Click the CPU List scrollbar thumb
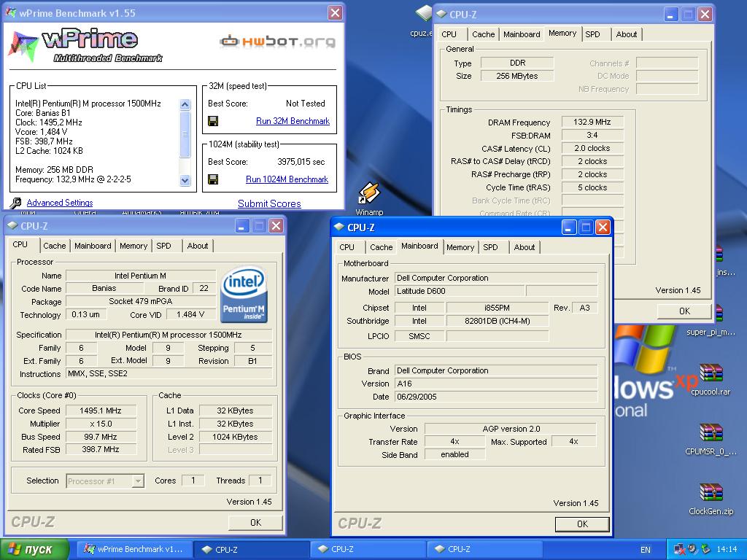Image resolution: width=747 pixels, height=560 pixels. [185, 134]
